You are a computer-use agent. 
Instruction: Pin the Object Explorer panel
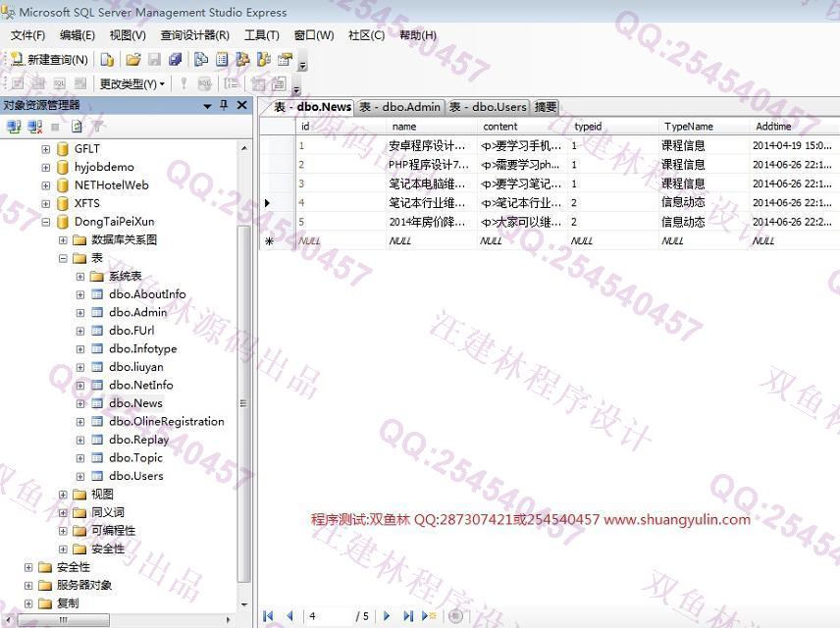[x=224, y=105]
